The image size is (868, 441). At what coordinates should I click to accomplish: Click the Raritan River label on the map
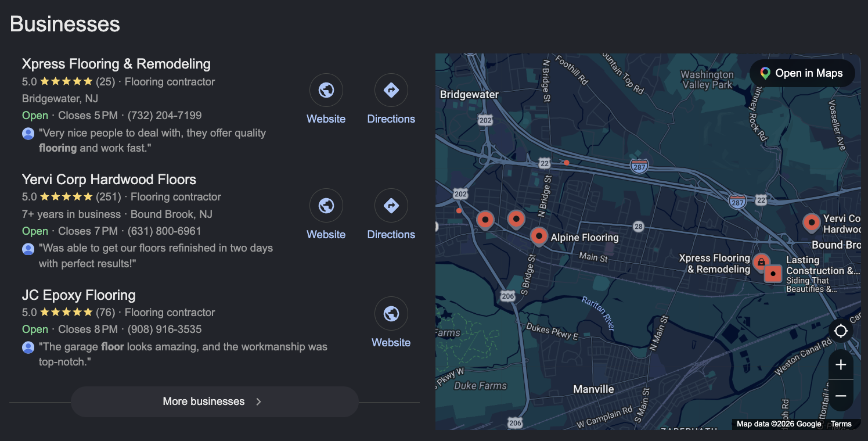598,313
